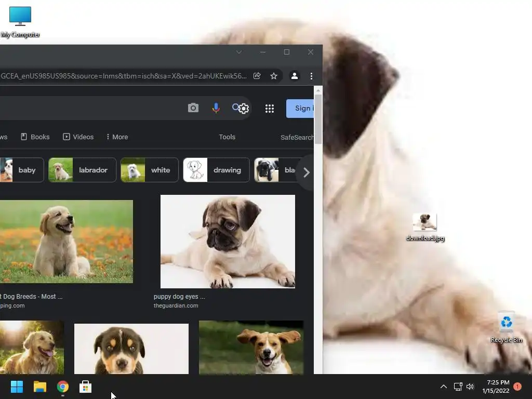The height and width of the screenshot is (399, 532).
Task: Open the SafeSearch setting
Action: click(297, 137)
